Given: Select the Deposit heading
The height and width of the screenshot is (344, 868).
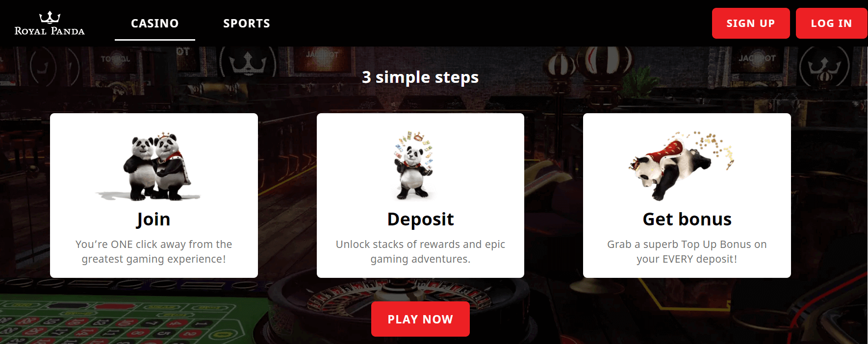Looking at the screenshot, I should coord(420,220).
